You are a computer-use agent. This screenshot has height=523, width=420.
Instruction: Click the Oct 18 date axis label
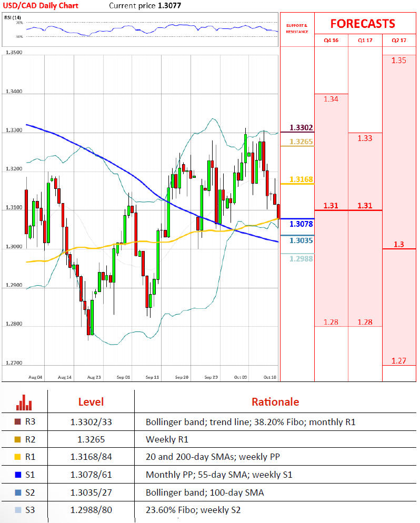pyautogui.click(x=270, y=377)
